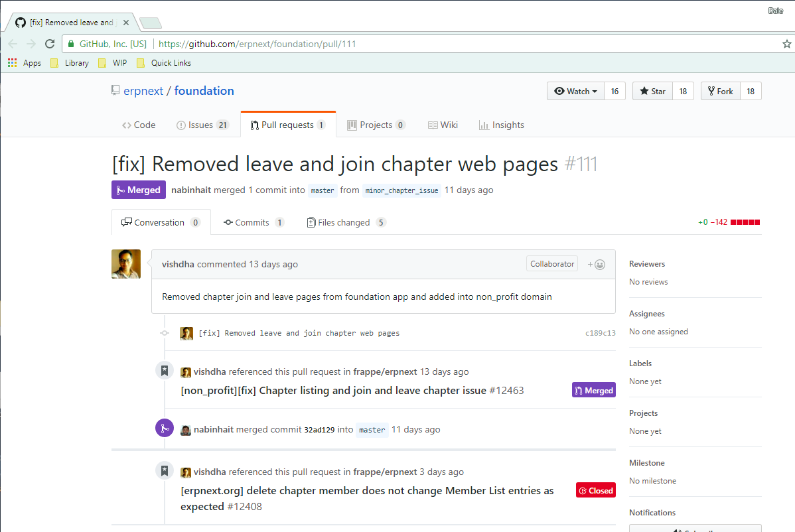Viewport: 795px width, 532px height.
Task: Open referenced issue #12408 title
Action: (x=367, y=499)
